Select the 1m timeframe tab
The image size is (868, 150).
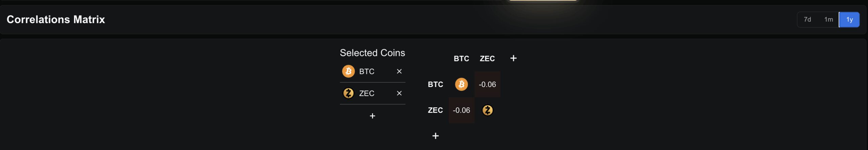point(828,20)
